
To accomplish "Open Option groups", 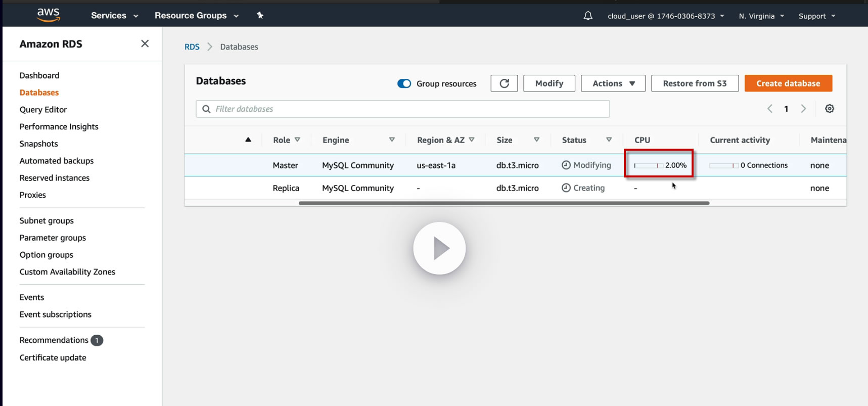I will (47, 255).
